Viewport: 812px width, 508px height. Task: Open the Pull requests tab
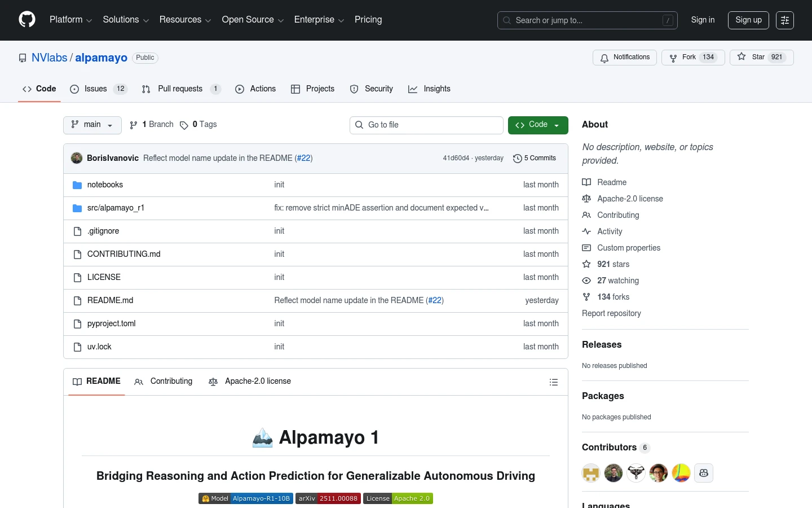point(180,89)
